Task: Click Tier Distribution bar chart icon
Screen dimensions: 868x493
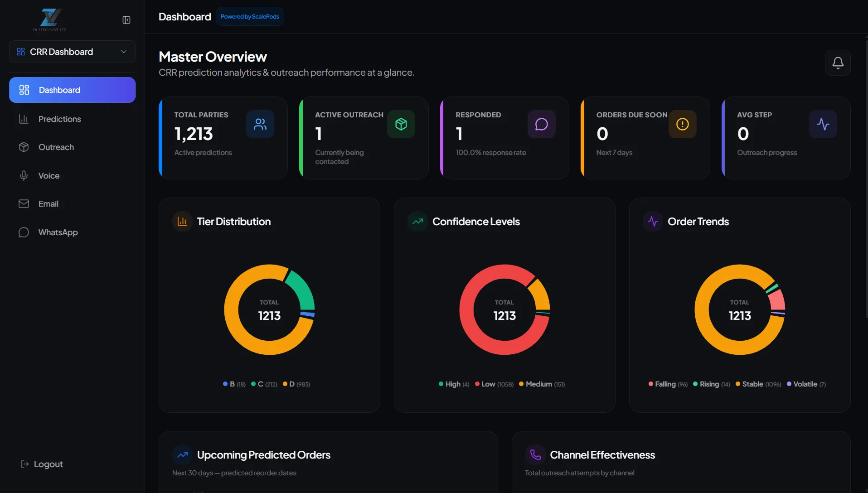Action: [x=182, y=221]
